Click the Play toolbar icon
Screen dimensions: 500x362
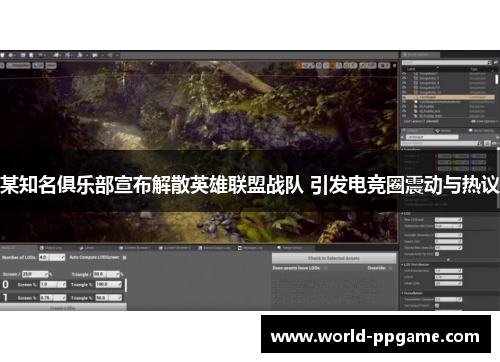(95, 55)
